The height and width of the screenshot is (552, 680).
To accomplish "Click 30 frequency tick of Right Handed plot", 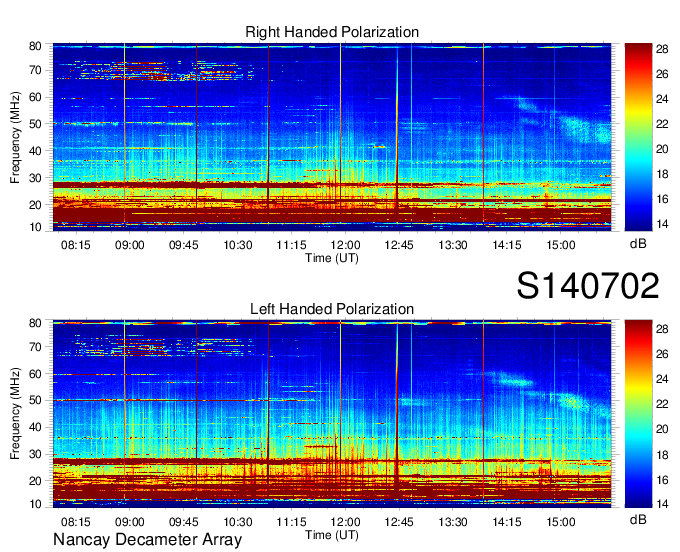I will [x=35, y=178].
